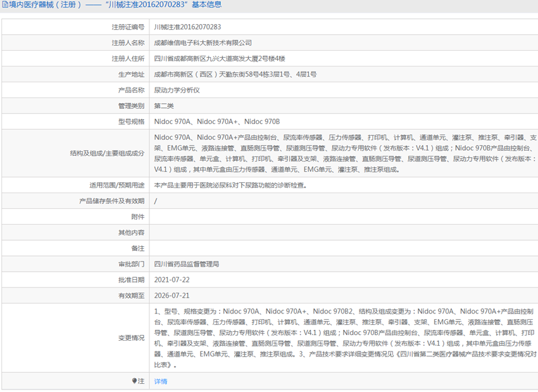538x392 pixels.
Task: Click the 变更情况 label
Action: (x=131, y=338)
